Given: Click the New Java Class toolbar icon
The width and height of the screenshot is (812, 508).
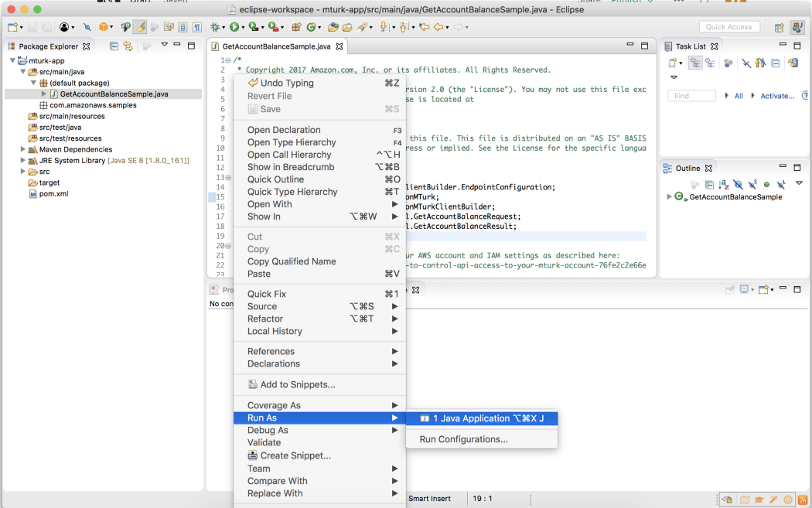Looking at the screenshot, I should point(311,27).
